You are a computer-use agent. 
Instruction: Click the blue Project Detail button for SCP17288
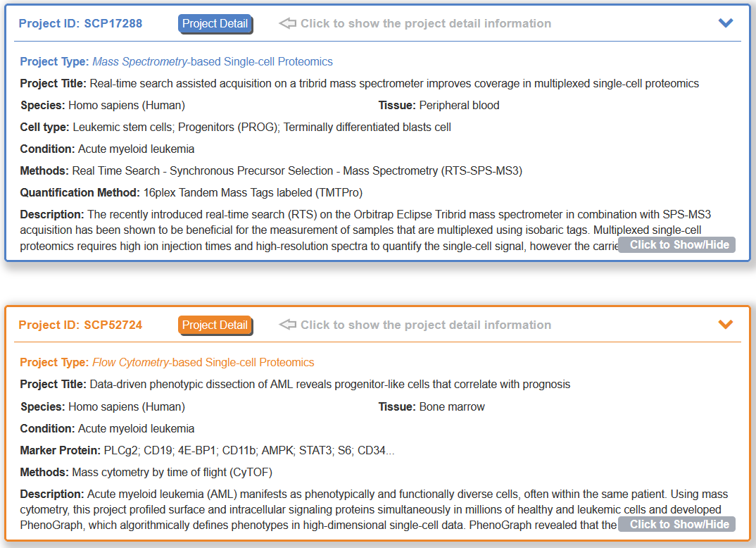(x=215, y=24)
